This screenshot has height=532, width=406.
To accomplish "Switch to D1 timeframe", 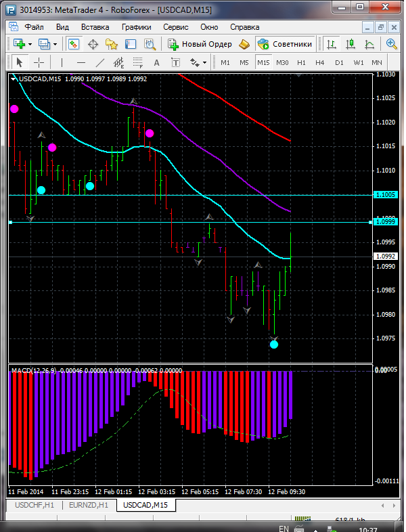I will pyautogui.click(x=339, y=63).
